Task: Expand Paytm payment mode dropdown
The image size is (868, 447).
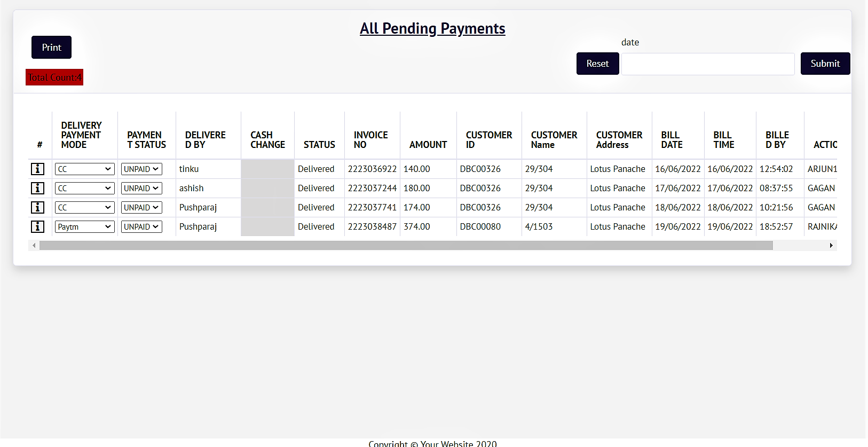Action: (x=84, y=227)
